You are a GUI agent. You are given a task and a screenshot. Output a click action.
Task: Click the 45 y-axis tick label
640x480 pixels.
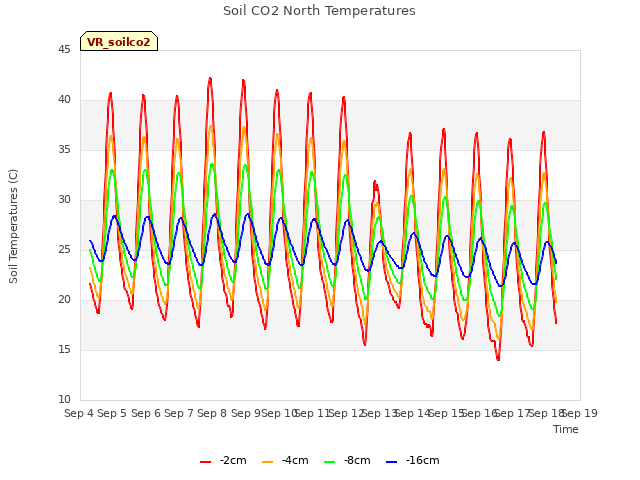point(64,49)
